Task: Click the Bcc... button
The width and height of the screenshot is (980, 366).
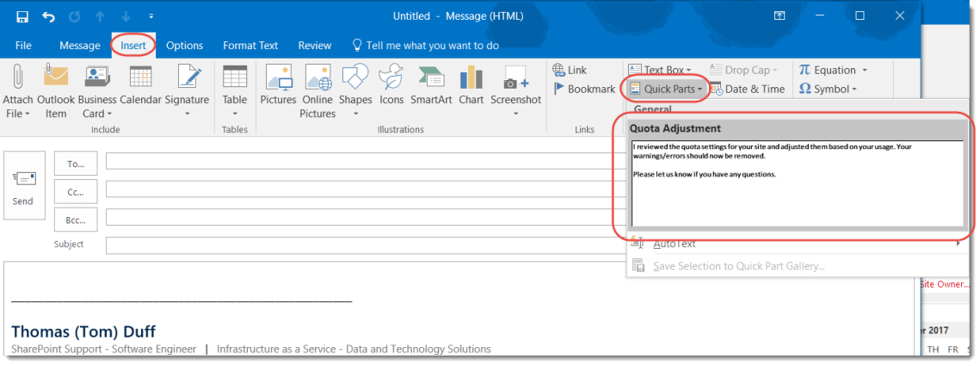Action: pos(76,220)
